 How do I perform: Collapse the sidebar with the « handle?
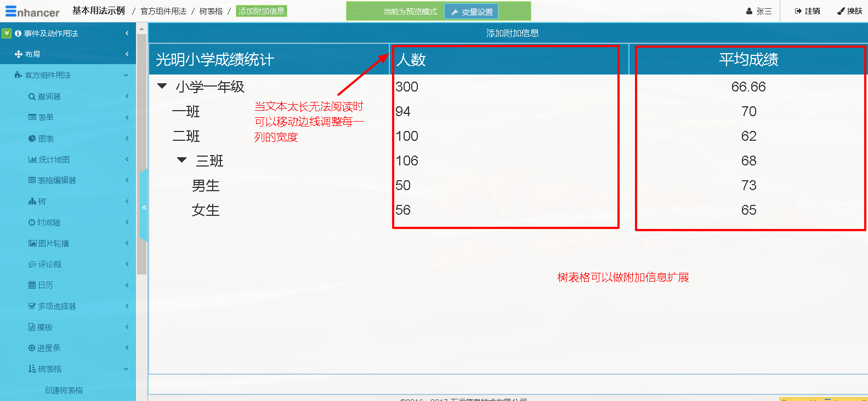point(144,207)
